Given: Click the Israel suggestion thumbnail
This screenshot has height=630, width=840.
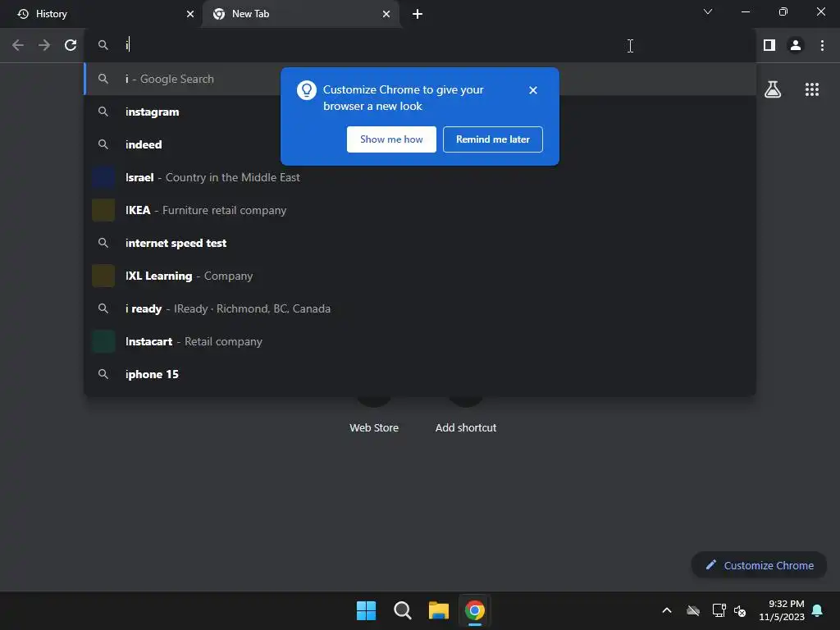Looking at the screenshot, I should tap(103, 177).
